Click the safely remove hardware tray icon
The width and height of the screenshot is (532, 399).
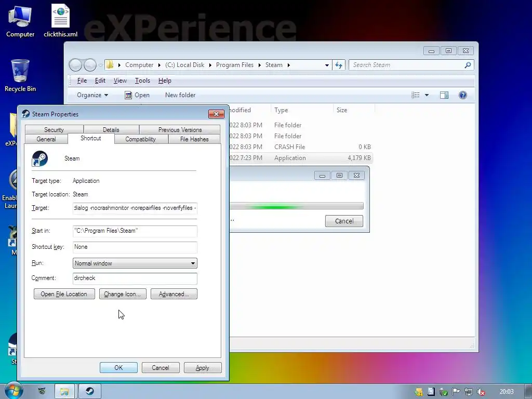coord(444,392)
